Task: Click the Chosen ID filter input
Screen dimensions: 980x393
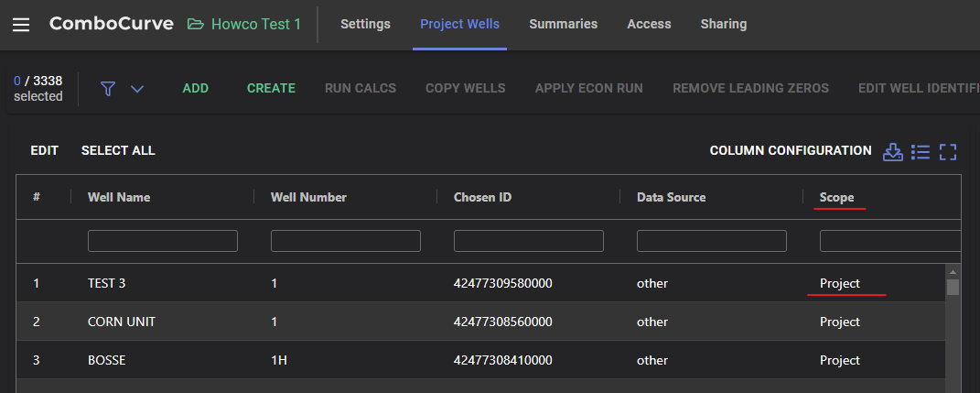Action: [x=529, y=241]
